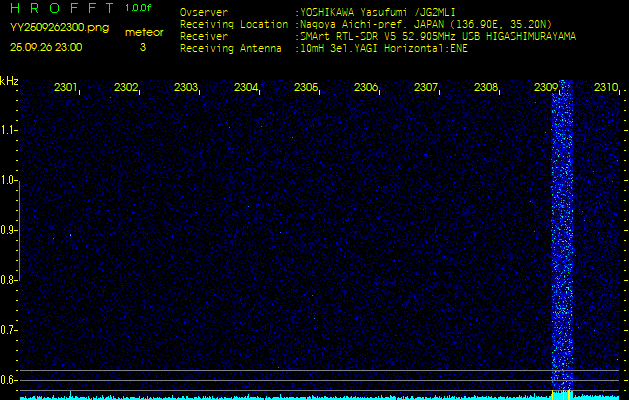Select the 2310 time marker

(x=605, y=88)
